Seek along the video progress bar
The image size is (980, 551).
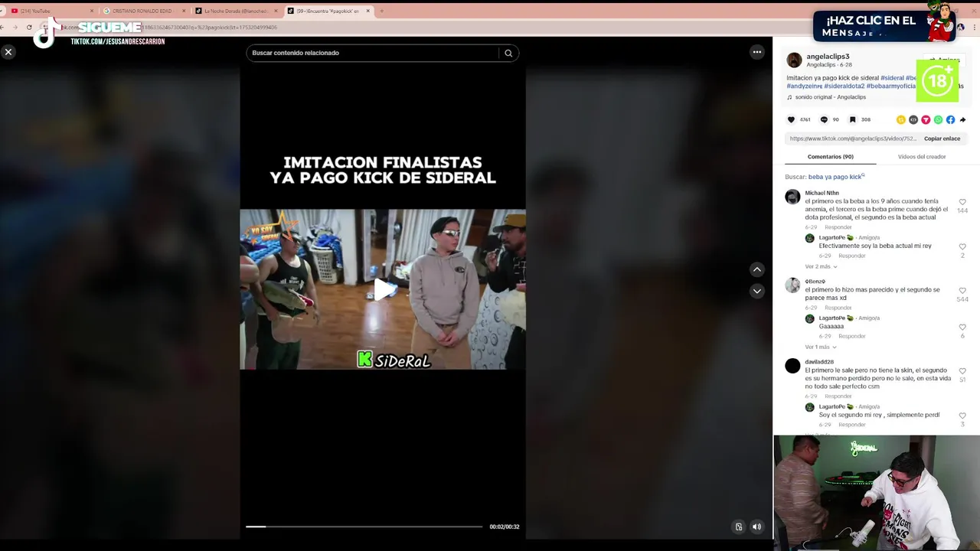[x=364, y=527]
